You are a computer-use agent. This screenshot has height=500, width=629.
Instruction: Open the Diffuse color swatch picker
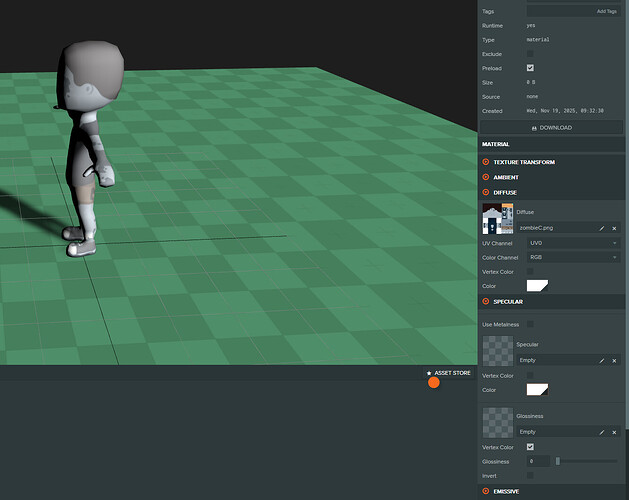pyautogui.click(x=538, y=286)
